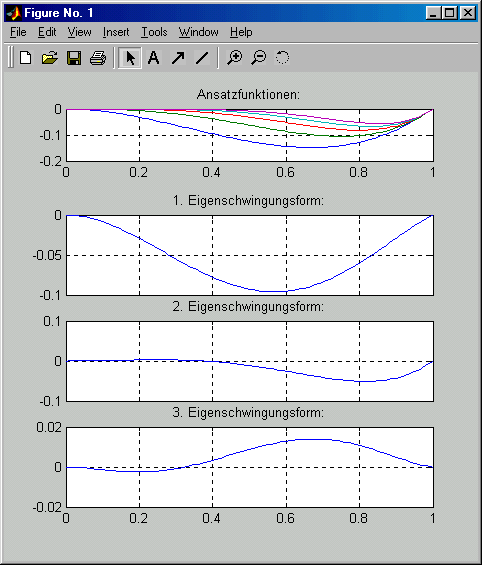Toggle the Edit Plot arrow pointer tool

(x=130, y=58)
